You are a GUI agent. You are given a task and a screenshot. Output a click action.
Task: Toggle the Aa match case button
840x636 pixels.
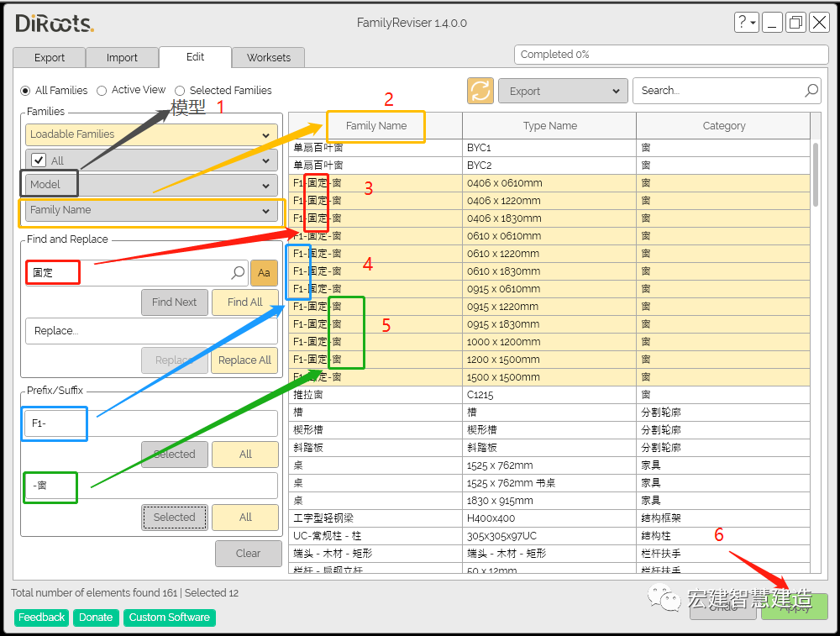pos(264,272)
